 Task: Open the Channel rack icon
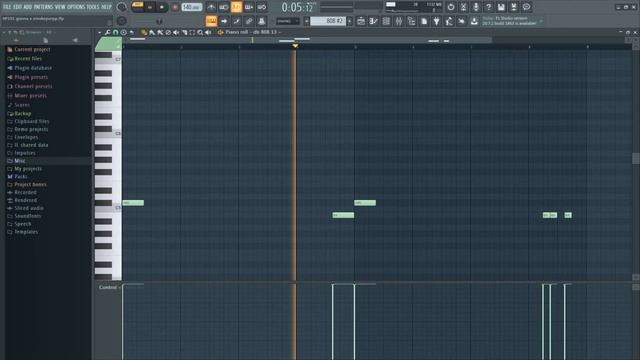tap(386, 21)
